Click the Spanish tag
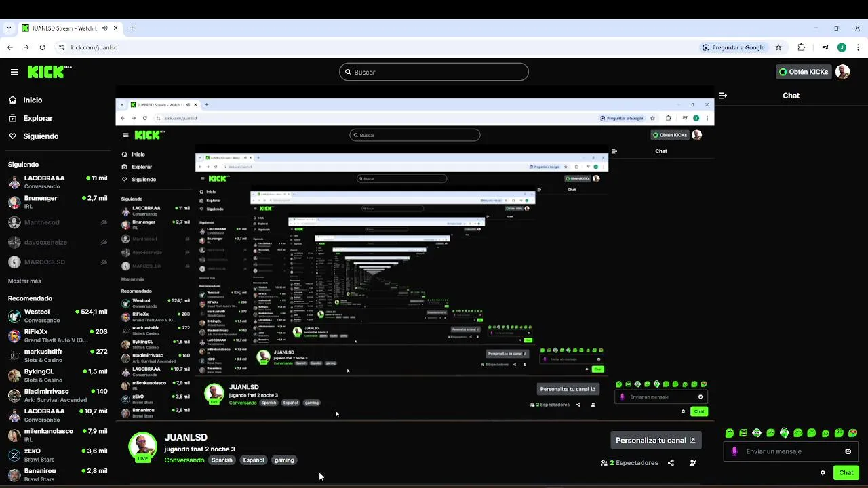Image resolution: width=868 pixels, height=488 pixels. point(222,460)
